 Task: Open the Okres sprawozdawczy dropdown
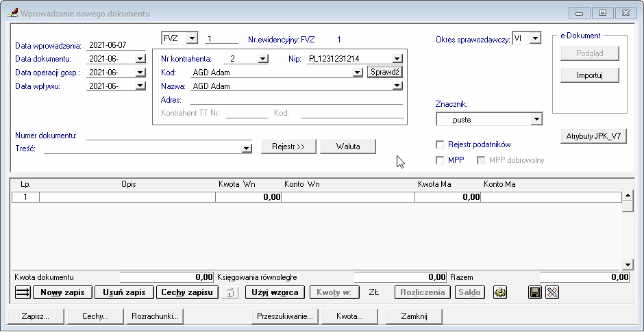click(x=535, y=39)
